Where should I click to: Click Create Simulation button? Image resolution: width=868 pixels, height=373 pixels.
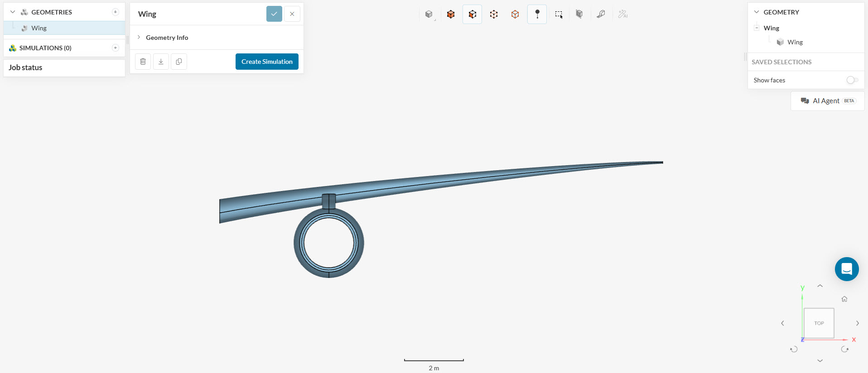click(x=267, y=62)
